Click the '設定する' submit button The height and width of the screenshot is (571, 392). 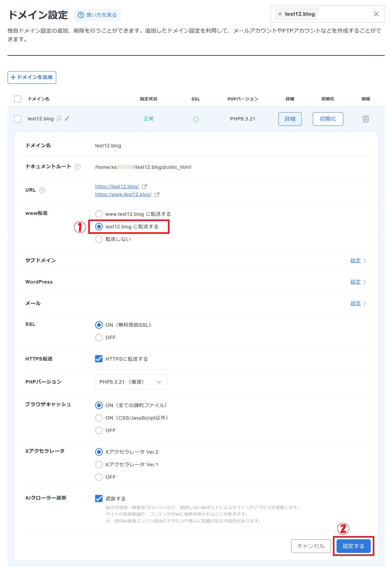click(353, 546)
